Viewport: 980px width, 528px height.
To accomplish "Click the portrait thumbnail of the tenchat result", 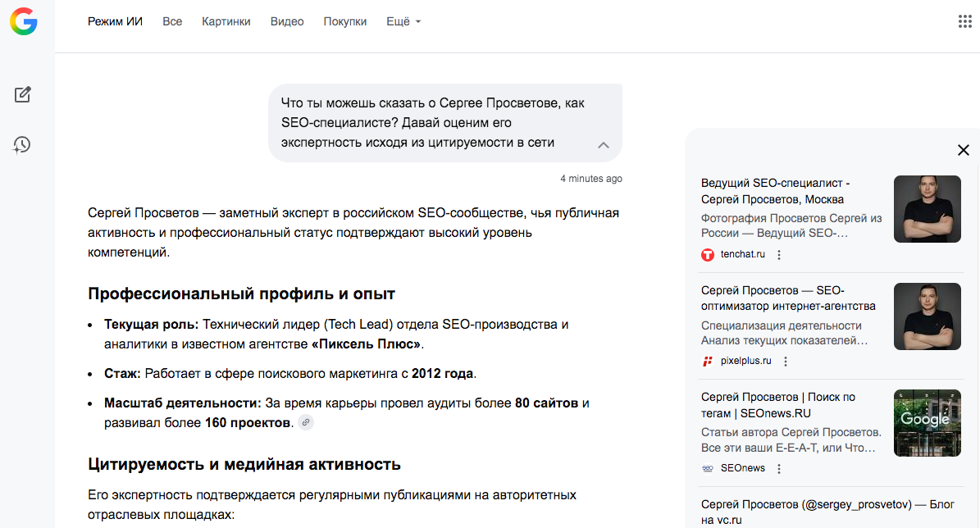I will point(927,209).
